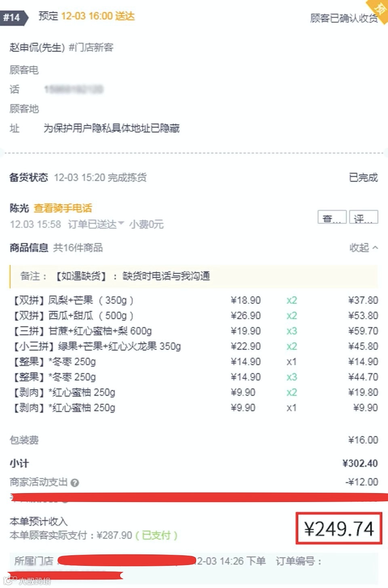Click the 大数跨境 watermark logo
388x588 pixels.
pos(27,581)
